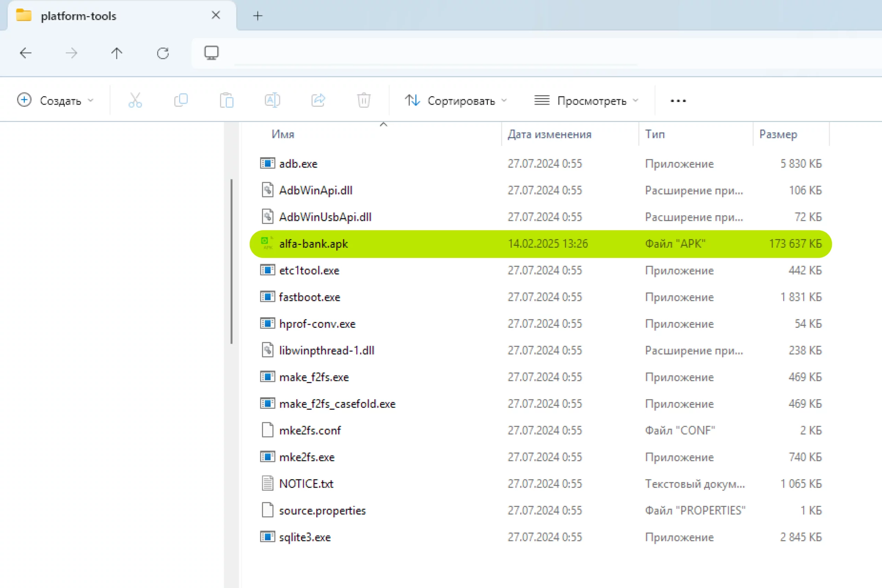Click the Rename icon in toolbar
This screenshot has width=882, height=588.
tap(272, 101)
